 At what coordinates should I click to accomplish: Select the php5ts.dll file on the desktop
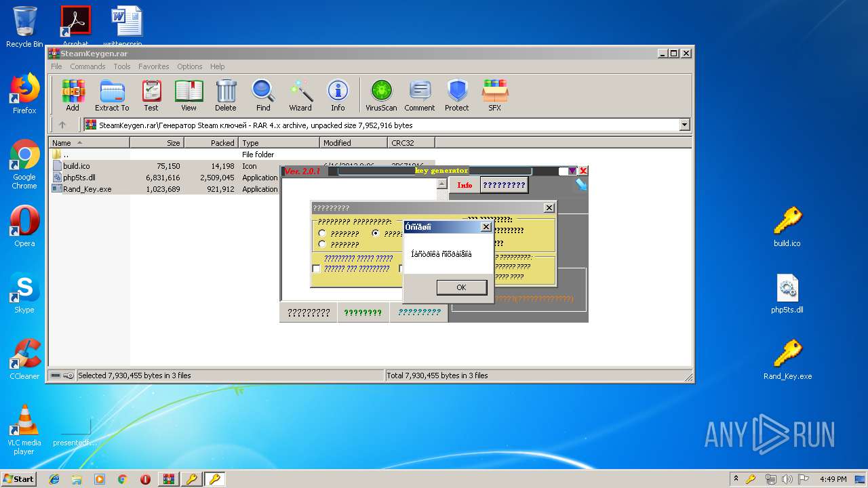point(787,293)
